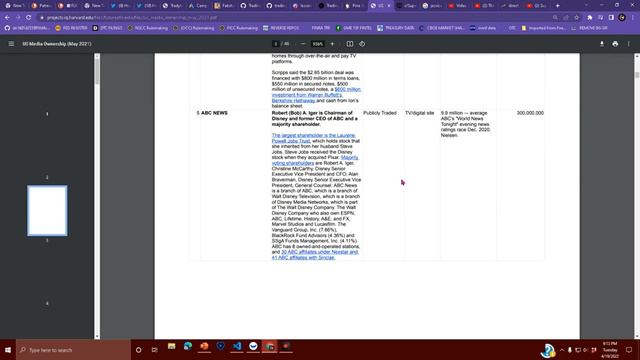Open the FED REGISTER bookmark
This screenshot has width=640, height=360.
tap(71, 28)
